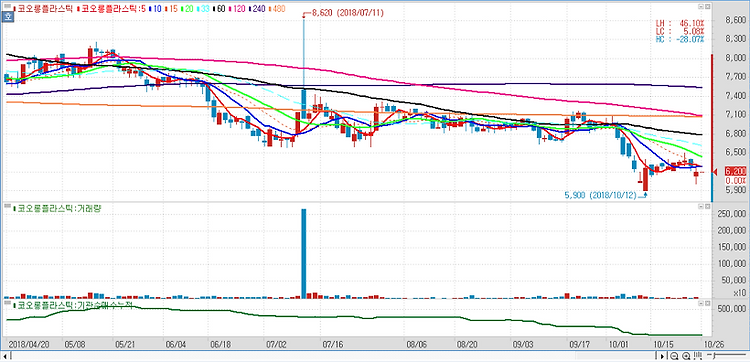Toggle the 5-day moving average legend
750x362 pixels.
coord(111,8)
